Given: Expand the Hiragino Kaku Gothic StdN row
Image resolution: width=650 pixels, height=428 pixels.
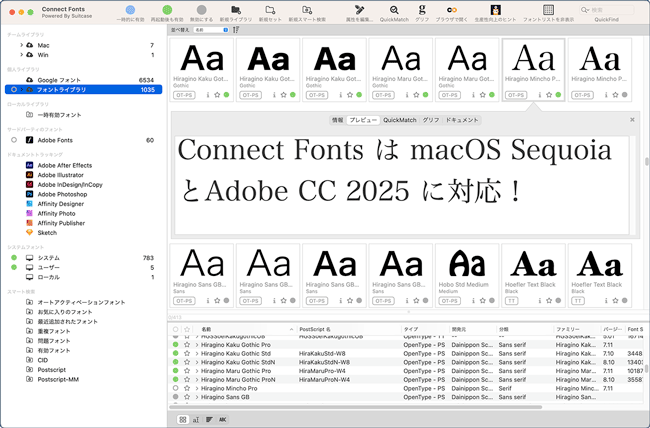Looking at the screenshot, I should (x=197, y=362).
